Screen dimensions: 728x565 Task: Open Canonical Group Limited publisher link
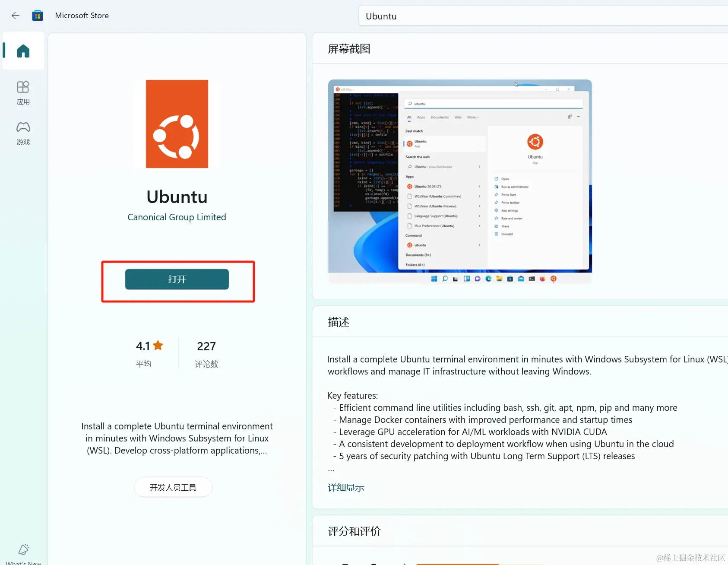click(177, 217)
